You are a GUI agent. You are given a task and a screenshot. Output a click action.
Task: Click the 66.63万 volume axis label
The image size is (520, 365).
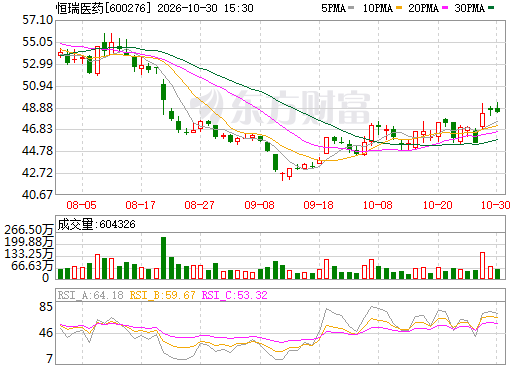(32, 266)
